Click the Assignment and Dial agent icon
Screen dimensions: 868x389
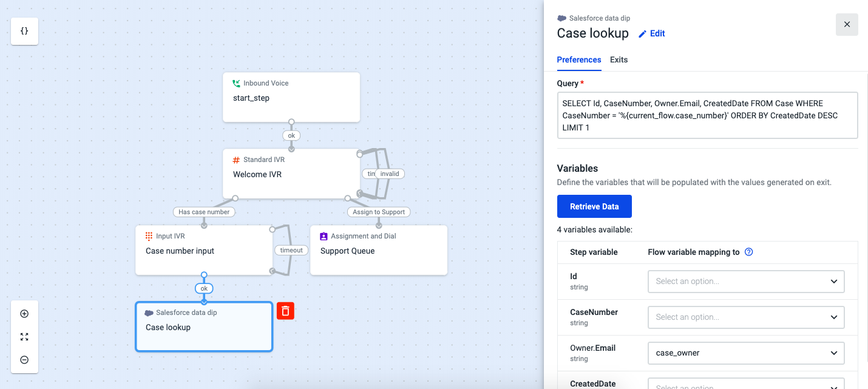(x=324, y=236)
